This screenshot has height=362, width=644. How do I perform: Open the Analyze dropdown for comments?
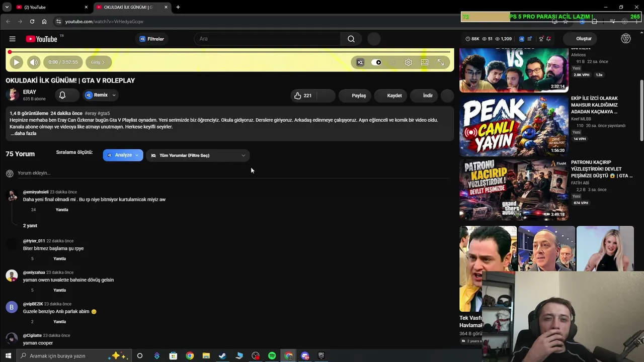point(123,155)
